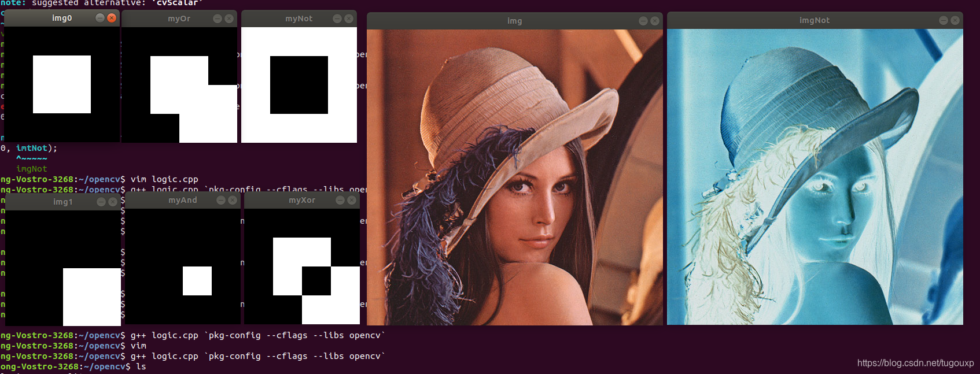Click the center black square in myXor
Screen dimensions: 980x374
point(316,281)
